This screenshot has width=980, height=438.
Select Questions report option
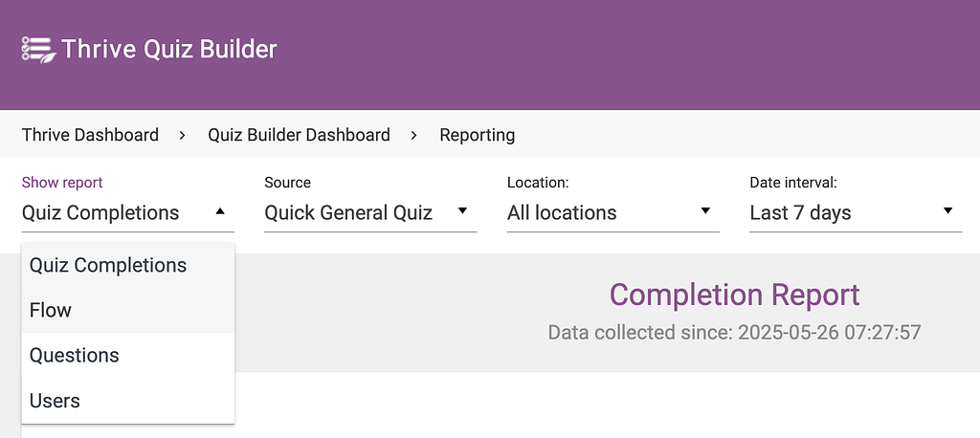pyautogui.click(x=128, y=356)
